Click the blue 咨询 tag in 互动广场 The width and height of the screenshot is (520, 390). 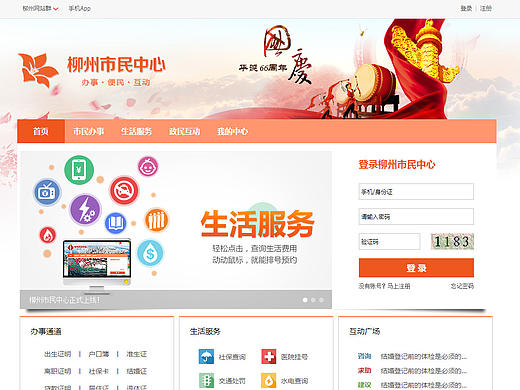[364, 356]
